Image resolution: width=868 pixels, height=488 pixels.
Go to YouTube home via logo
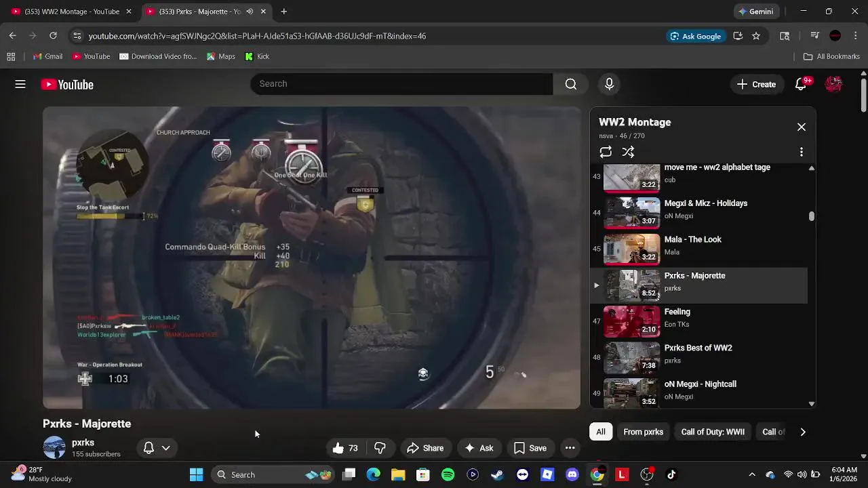pos(67,85)
